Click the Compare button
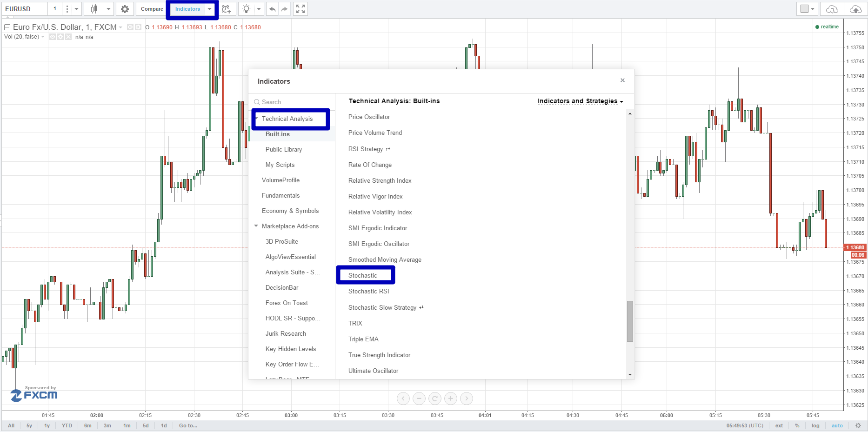Viewport: 868px width, 432px height. (x=152, y=9)
